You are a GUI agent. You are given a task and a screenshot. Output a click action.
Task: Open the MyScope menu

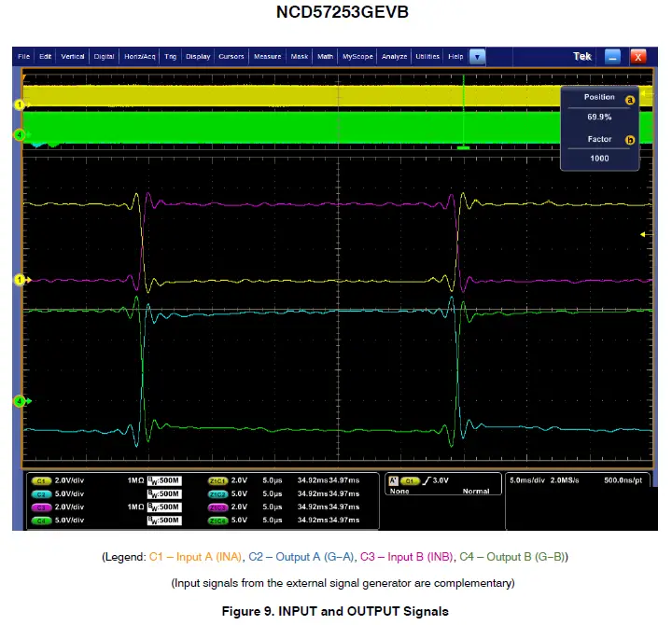(x=357, y=57)
